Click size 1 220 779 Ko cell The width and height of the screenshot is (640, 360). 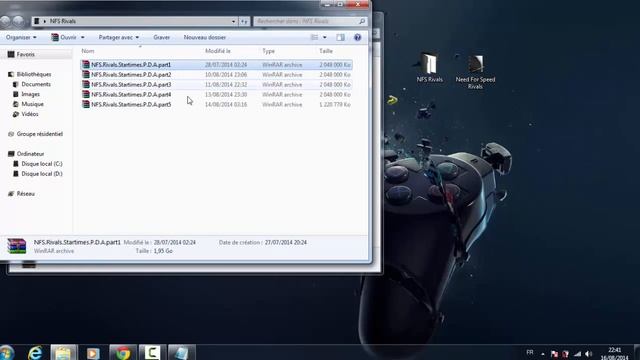(x=335, y=104)
